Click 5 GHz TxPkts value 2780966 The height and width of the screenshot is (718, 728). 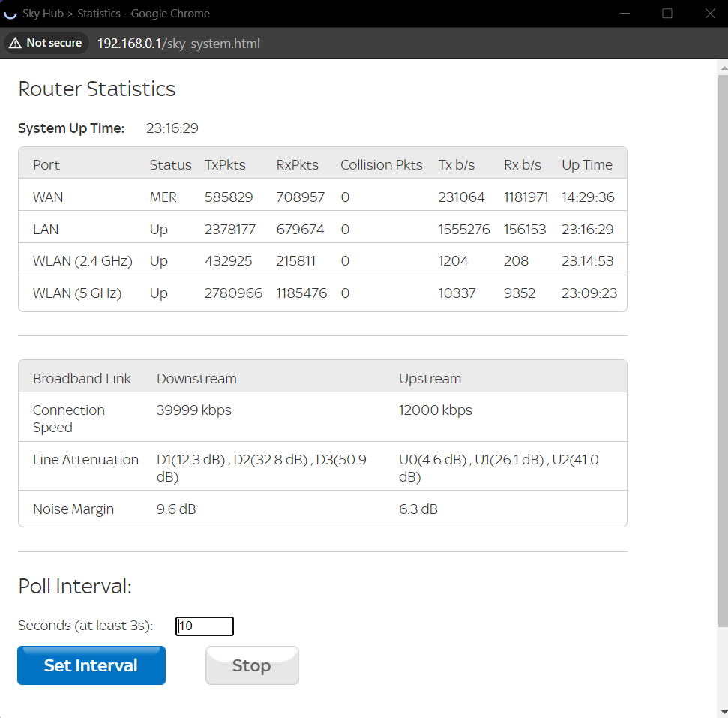233,293
